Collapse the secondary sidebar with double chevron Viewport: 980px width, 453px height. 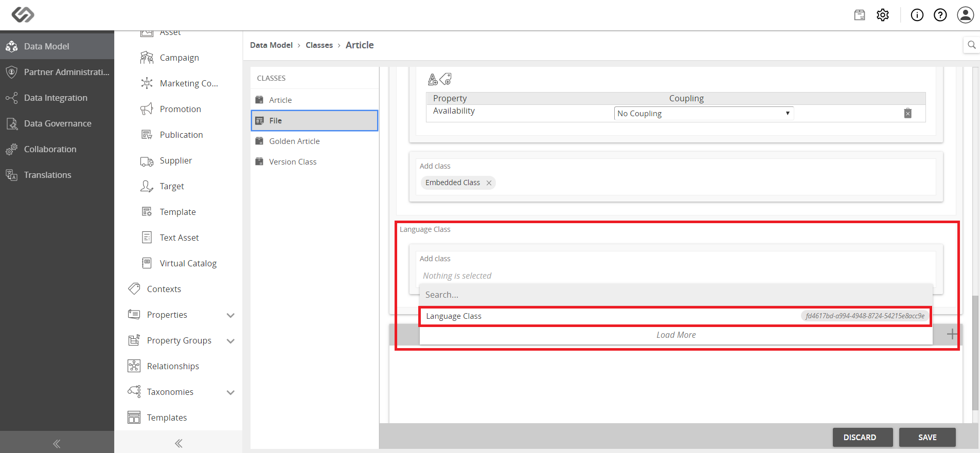(179, 443)
